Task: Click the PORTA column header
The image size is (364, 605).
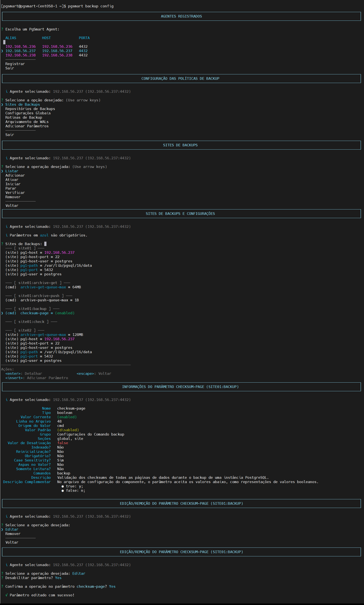Action: tap(84, 38)
